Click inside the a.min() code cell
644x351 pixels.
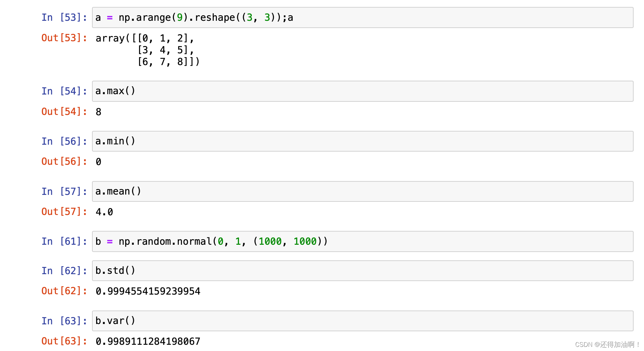[x=362, y=141]
